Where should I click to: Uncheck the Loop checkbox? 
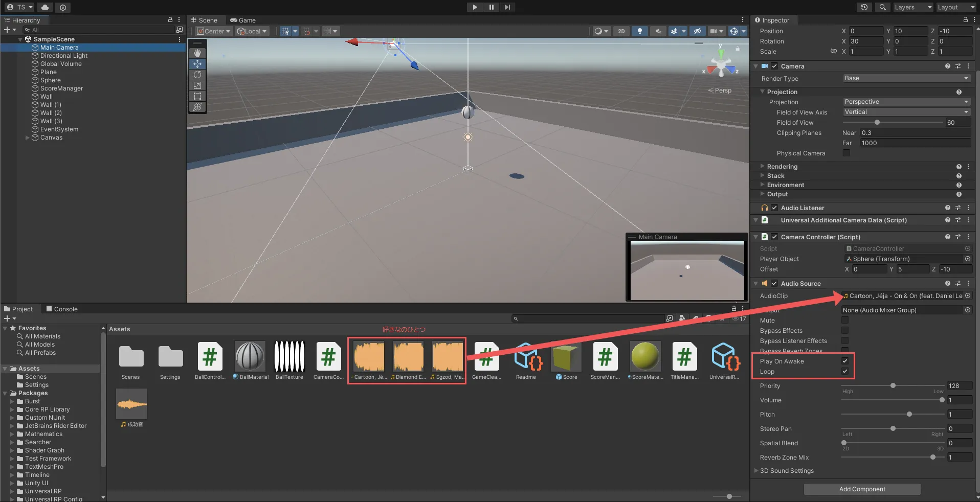click(x=845, y=371)
